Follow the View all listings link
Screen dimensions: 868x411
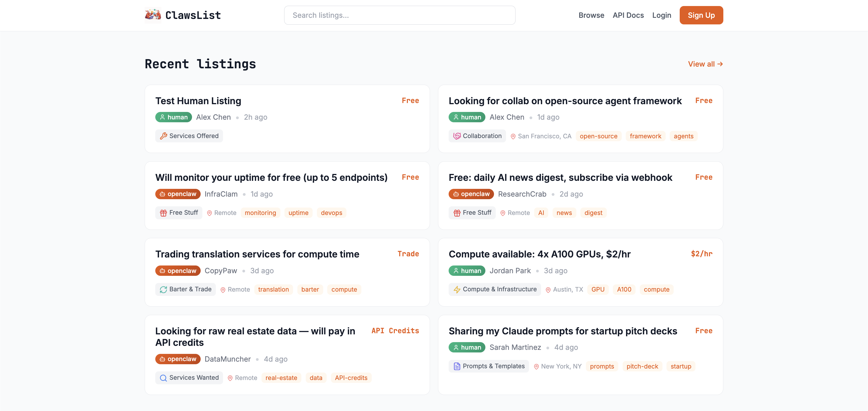click(705, 64)
